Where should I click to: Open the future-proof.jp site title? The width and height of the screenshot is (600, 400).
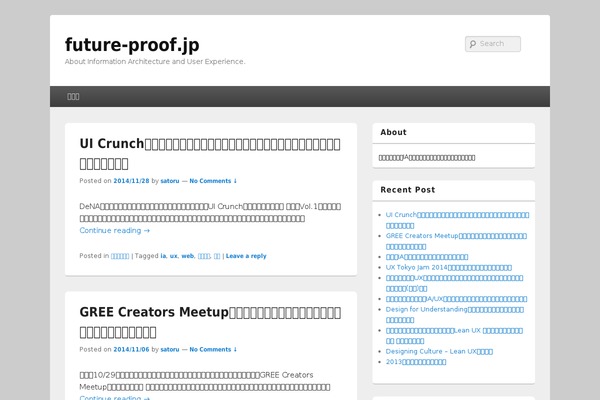click(132, 45)
